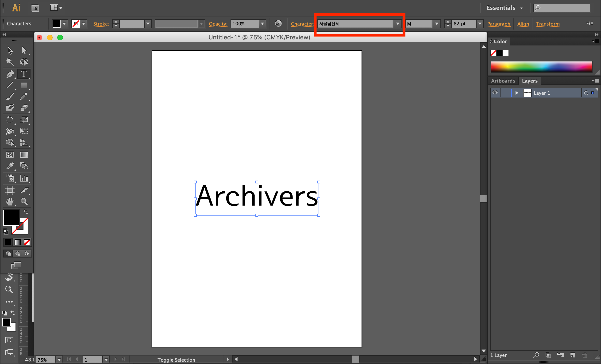Image resolution: width=601 pixels, height=364 pixels.
Task: Select the Rotate tool
Action: (10, 120)
